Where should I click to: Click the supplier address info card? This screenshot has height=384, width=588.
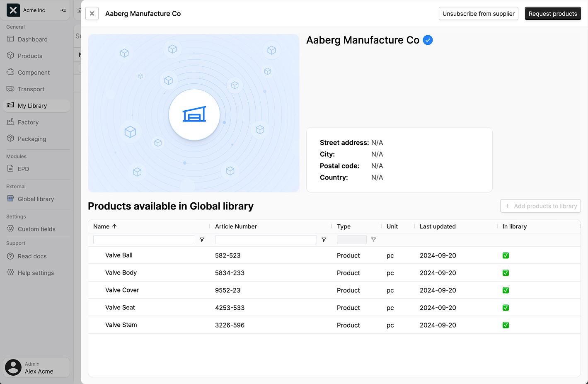399,160
